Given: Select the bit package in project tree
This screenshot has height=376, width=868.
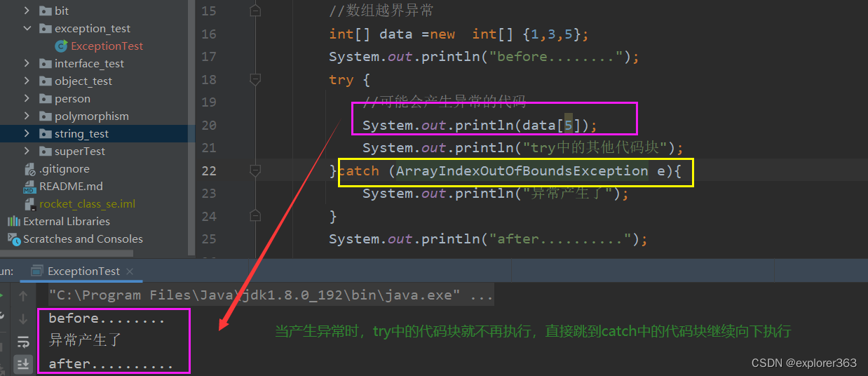Looking at the screenshot, I should click(x=62, y=11).
